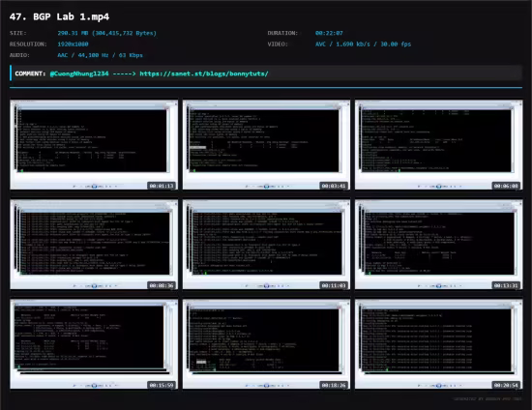
Task: Open the thumbnail stamped 00:13:31
Action: coord(438,245)
